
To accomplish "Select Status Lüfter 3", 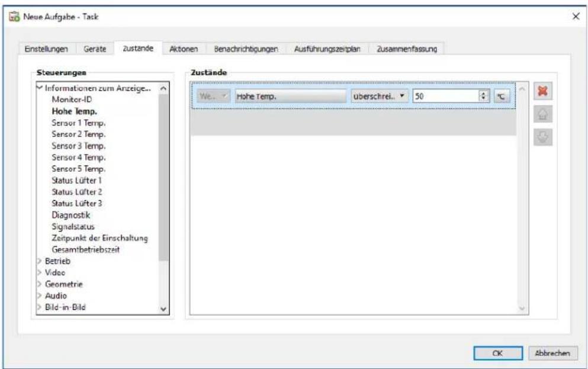I will [77, 203].
